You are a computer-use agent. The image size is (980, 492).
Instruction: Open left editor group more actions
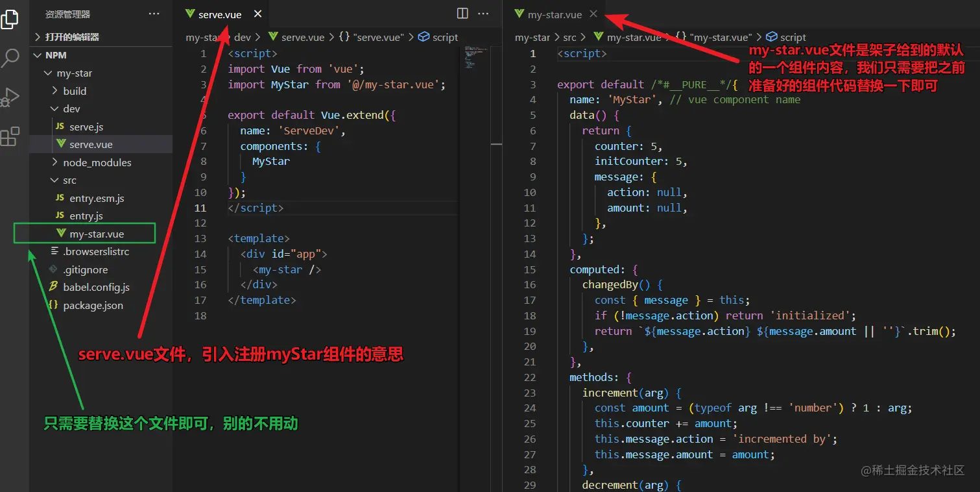(483, 13)
